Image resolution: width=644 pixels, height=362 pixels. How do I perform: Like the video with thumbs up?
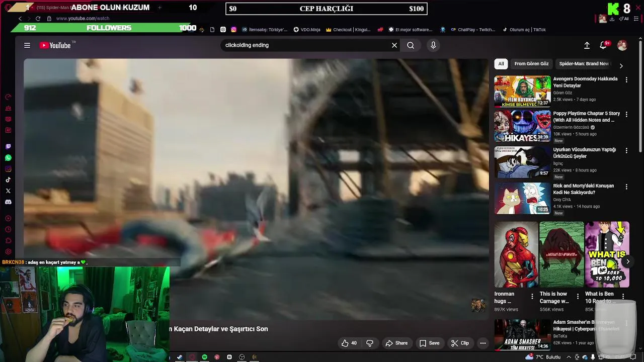(x=349, y=343)
